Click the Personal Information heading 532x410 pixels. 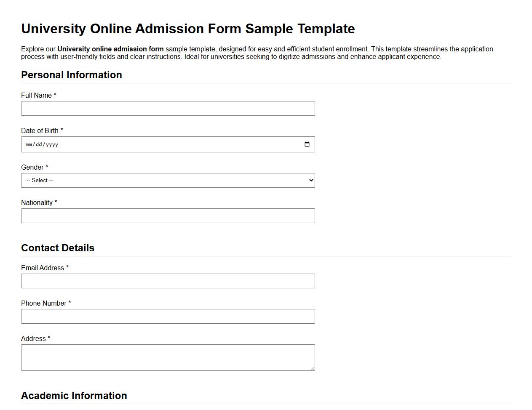pos(72,75)
